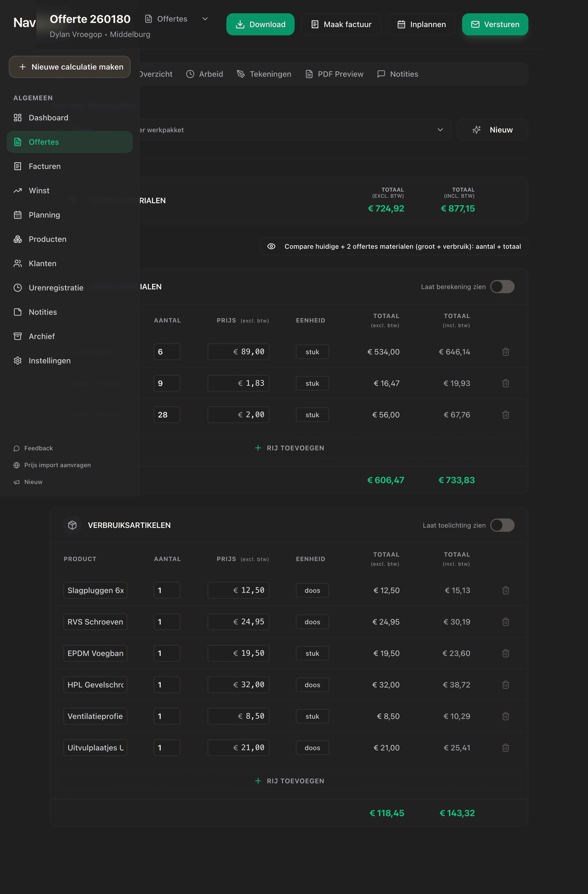The height and width of the screenshot is (894, 588).
Task: Click the Archief icon in sidebar
Action: pos(18,336)
